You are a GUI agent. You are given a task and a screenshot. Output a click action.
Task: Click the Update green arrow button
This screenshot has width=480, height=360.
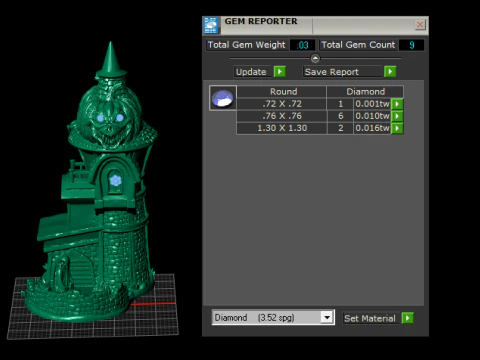pos(280,72)
